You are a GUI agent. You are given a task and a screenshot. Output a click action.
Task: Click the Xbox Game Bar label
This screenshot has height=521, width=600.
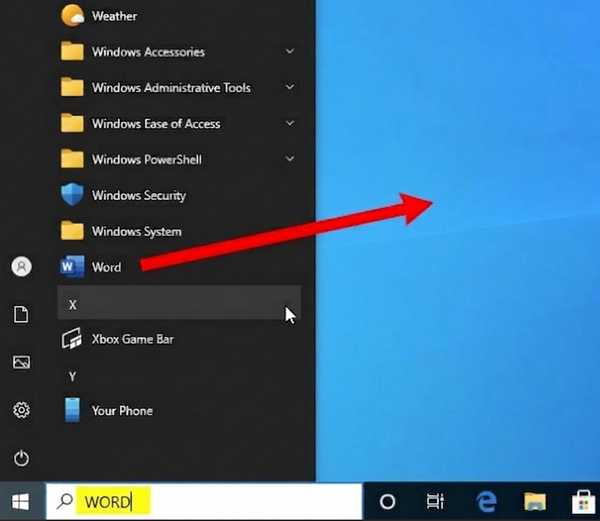132,339
